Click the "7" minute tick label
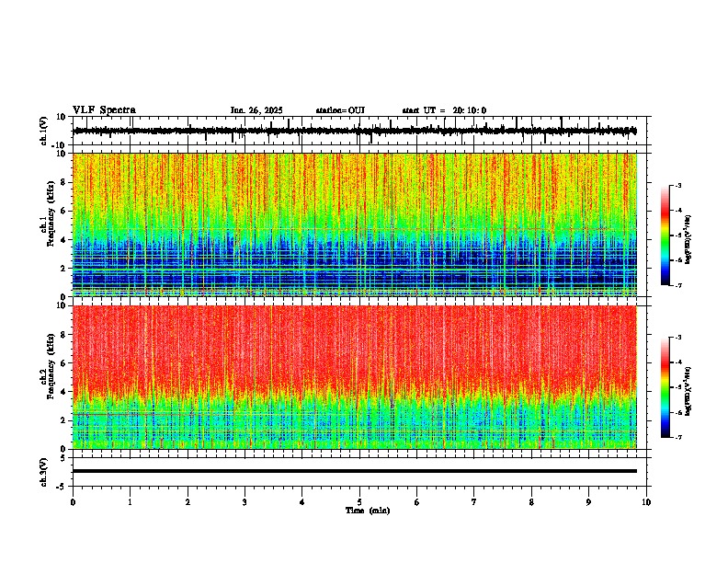This screenshot has width=728, height=563. pos(474,502)
